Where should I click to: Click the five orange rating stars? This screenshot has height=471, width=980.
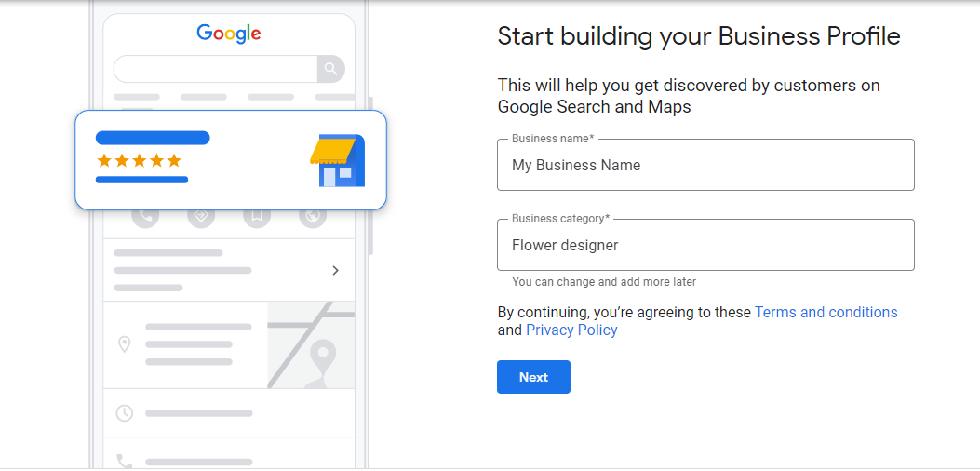(x=139, y=161)
